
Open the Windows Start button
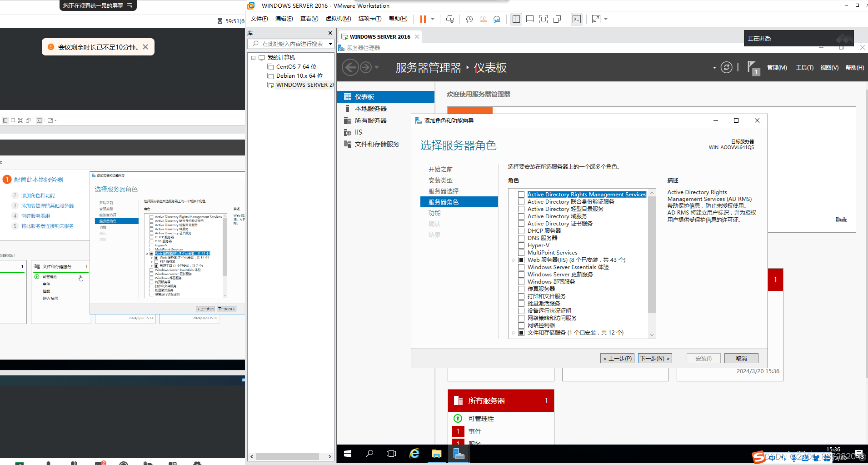(x=348, y=454)
